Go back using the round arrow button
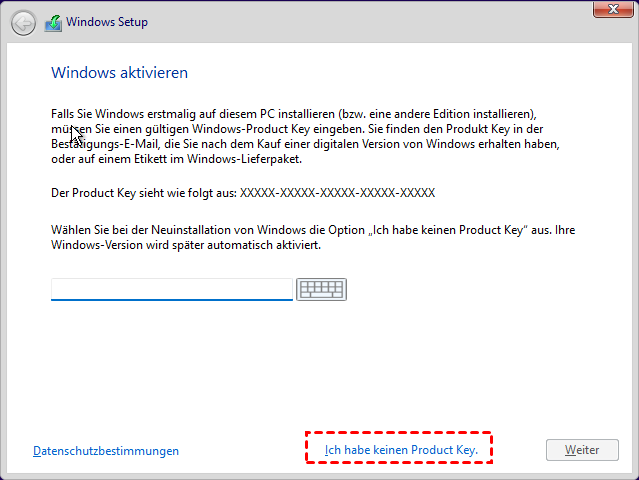This screenshot has height=480, width=639. coord(23,23)
